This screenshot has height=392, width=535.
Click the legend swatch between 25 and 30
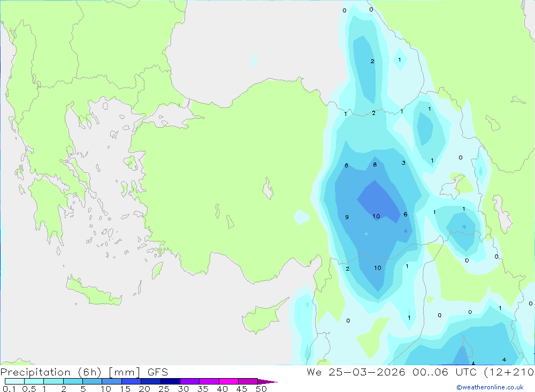(170, 381)
